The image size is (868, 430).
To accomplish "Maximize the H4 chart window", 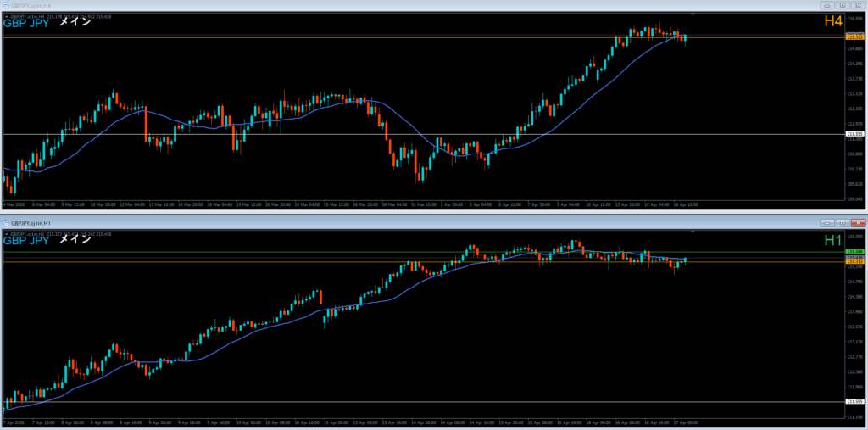I will [x=842, y=5].
